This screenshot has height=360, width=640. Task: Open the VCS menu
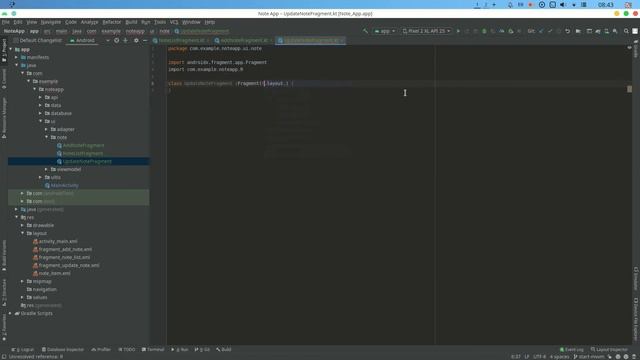pyautogui.click(x=174, y=22)
